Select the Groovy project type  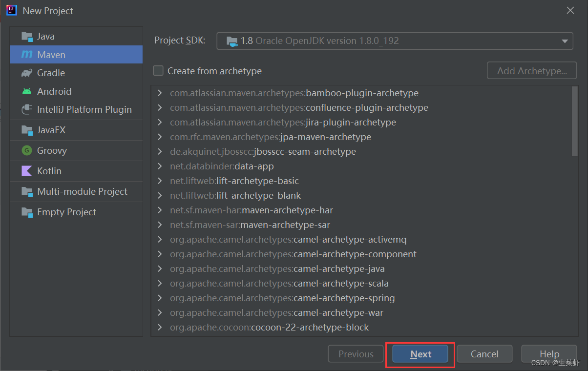point(76,150)
